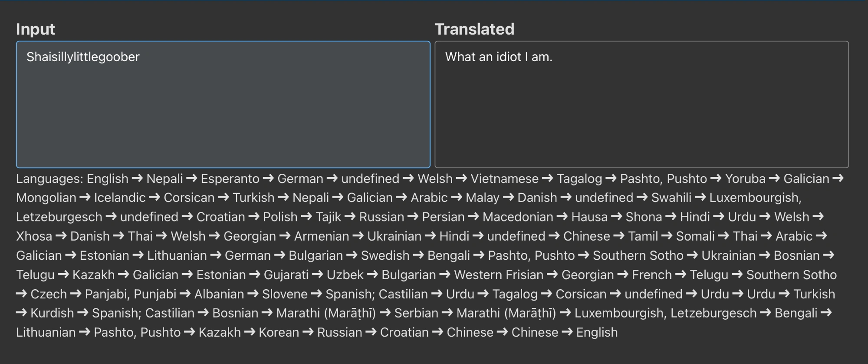868x364 pixels.
Task: Click the text "Shaisillylittlegoober" in the input
Action: click(83, 57)
